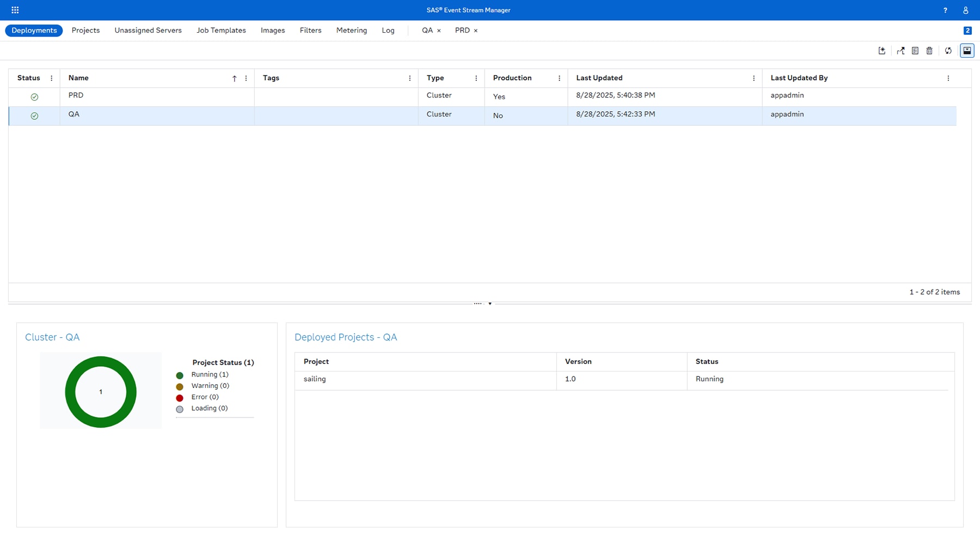The height and width of the screenshot is (552, 980).
Task: Switch to the Projects tab
Action: tap(85, 30)
